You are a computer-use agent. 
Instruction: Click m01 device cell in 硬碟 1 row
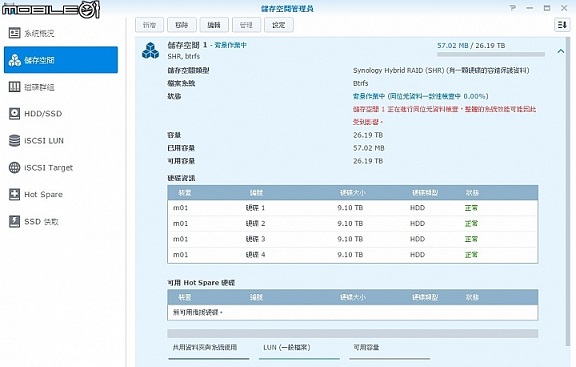[x=180, y=208]
